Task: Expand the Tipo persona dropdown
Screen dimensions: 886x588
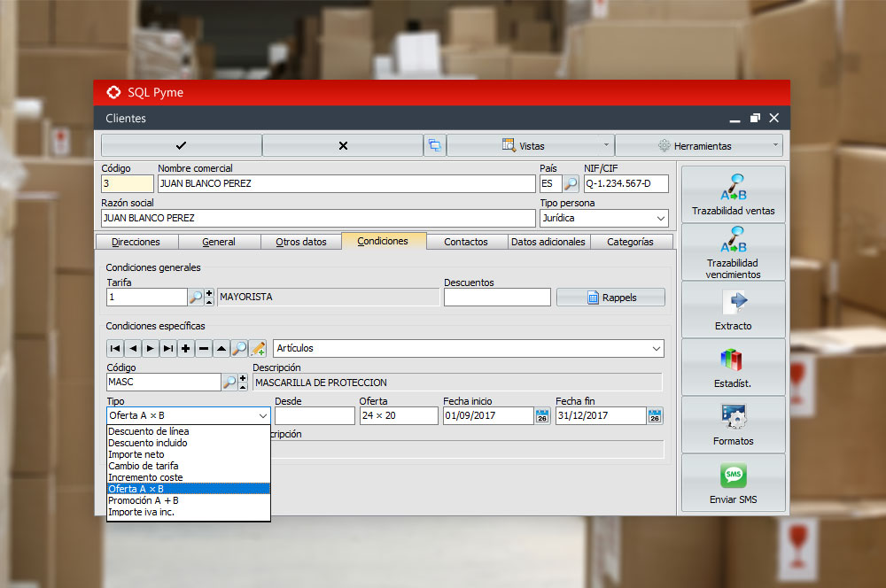Action: click(x=661, y=218)
